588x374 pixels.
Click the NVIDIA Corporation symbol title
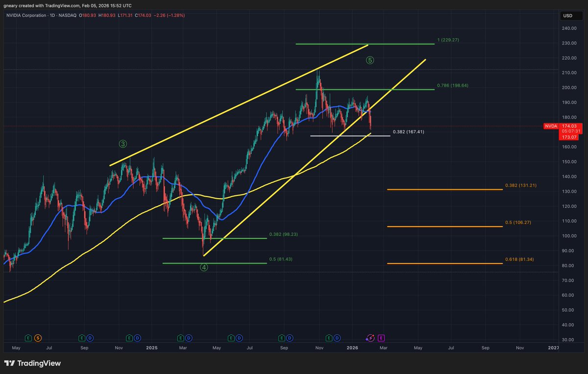coord(25,16)
